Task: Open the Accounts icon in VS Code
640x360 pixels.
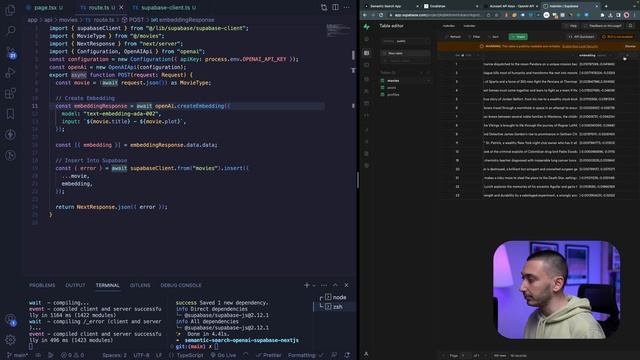Action: coord(11,320)
